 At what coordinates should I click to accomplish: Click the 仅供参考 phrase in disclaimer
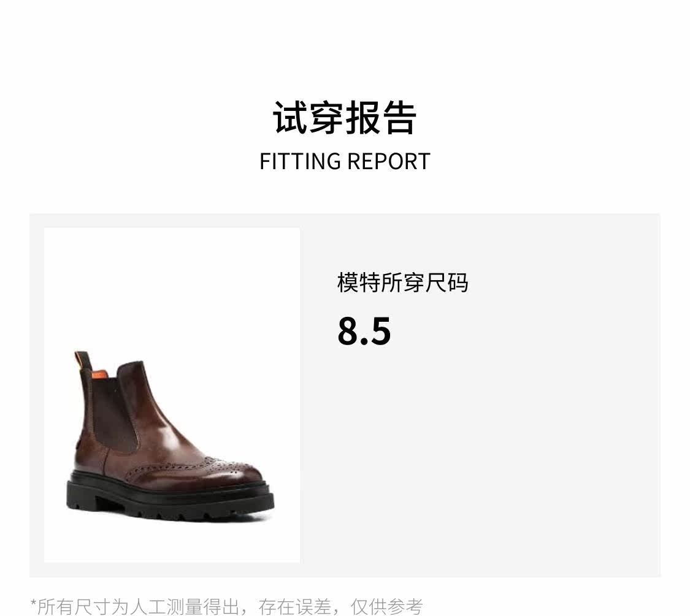387,607
